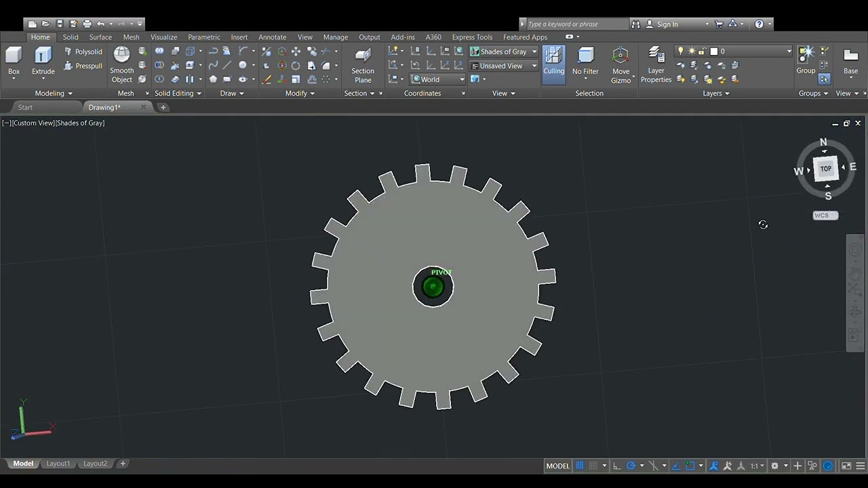Open the Autodesk App Store cart icon
Screen dimensions: 868x488
(x=719, y=24)
